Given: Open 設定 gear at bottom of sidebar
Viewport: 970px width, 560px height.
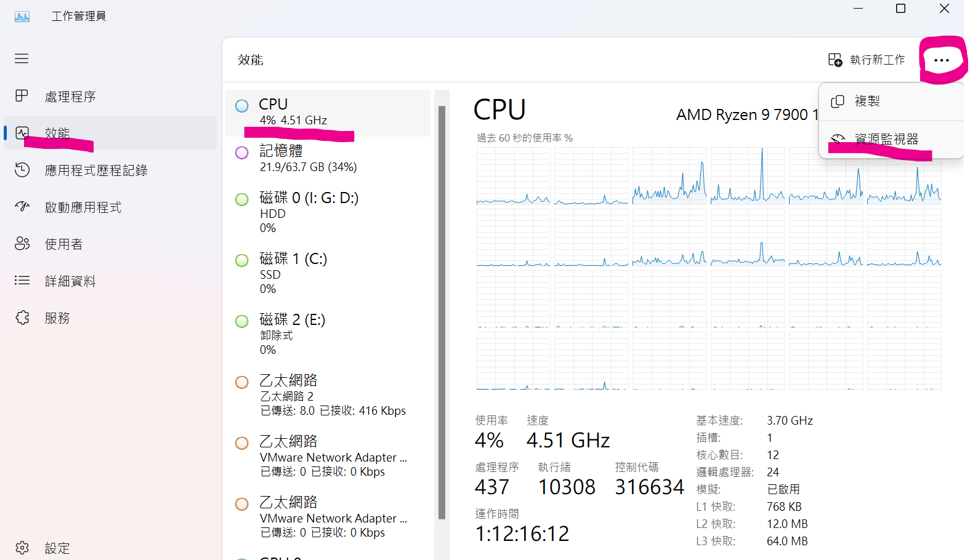Looking at the screenshot, I should tap(22, 548).
